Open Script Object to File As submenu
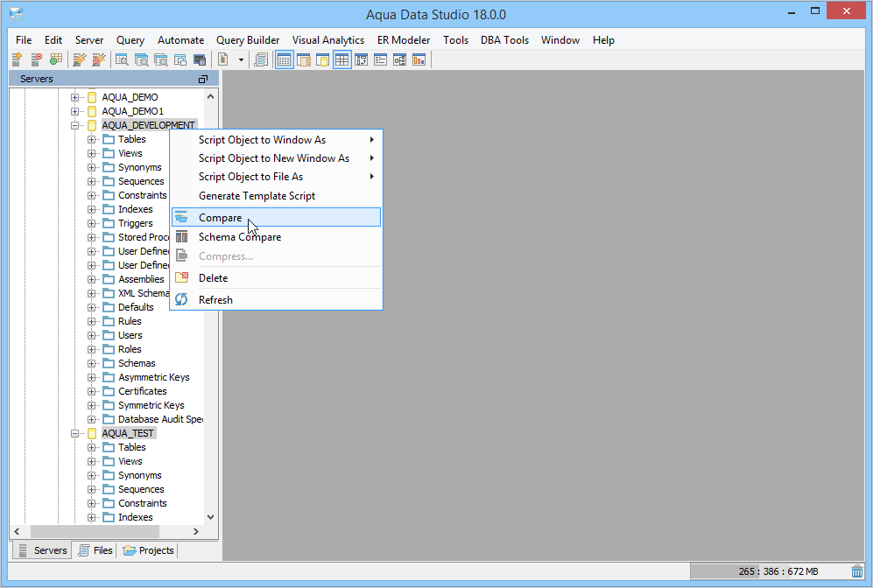 coord(276,177)
